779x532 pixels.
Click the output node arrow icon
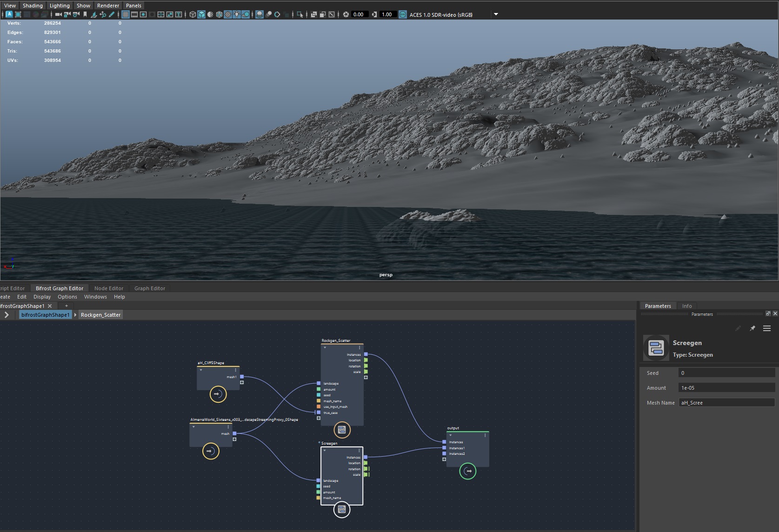coord(468,471)
